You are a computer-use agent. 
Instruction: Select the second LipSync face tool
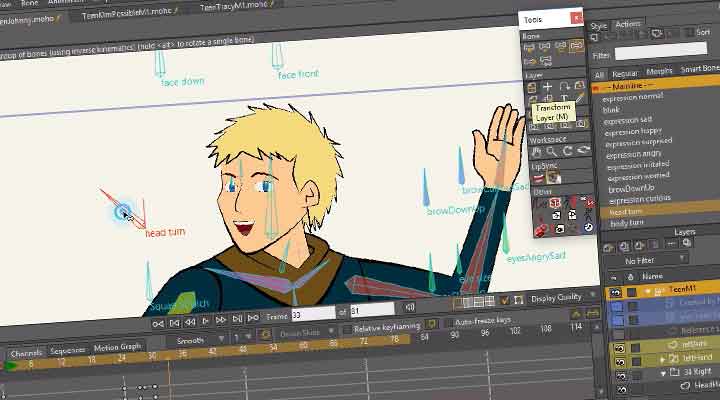(x=553, y=177)
